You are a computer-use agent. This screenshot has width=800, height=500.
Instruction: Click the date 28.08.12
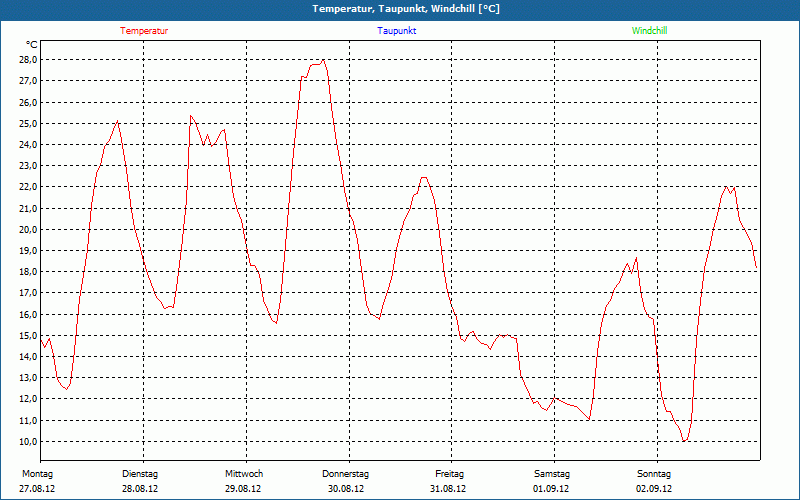pyautogui.click(x=140, y=489)
